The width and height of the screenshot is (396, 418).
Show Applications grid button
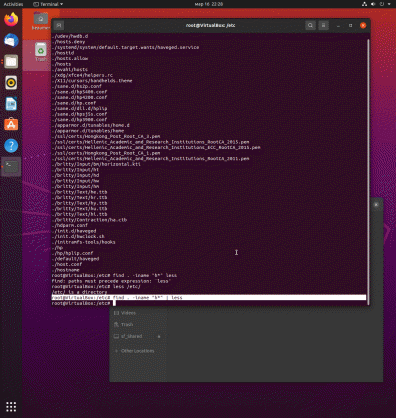coord(11,406)
